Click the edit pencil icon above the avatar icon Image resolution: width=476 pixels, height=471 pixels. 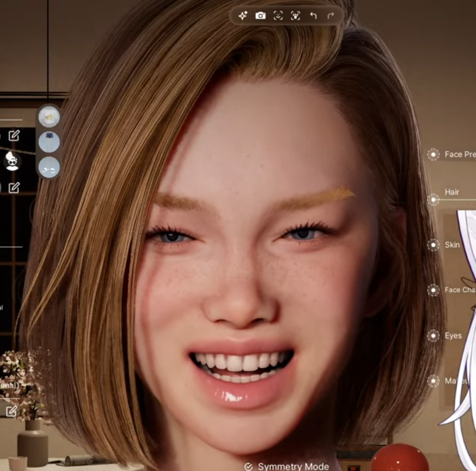pyautogui.click(x=14, y=136)
